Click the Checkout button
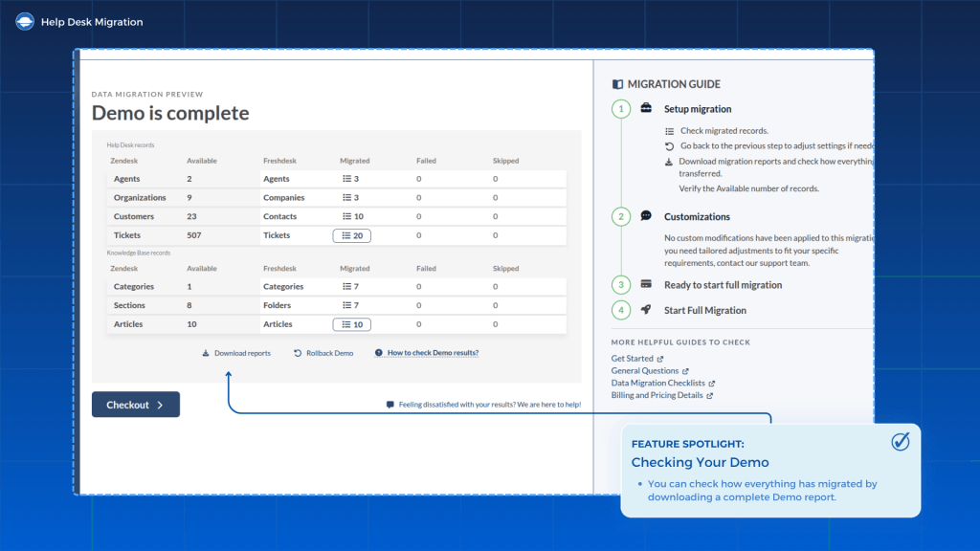This screenshot has height=551, width=980. click(136, 405)
